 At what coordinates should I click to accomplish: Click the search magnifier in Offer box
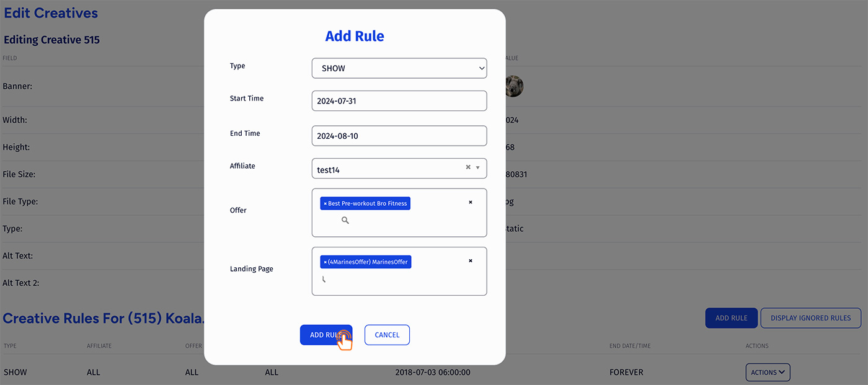pyautogui.click(x=345, y=220)
